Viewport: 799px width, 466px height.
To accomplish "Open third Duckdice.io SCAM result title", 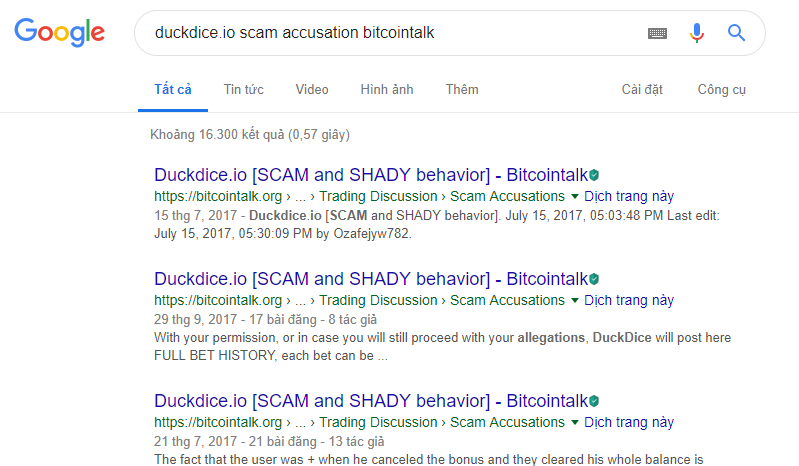I will click(371, 401).
